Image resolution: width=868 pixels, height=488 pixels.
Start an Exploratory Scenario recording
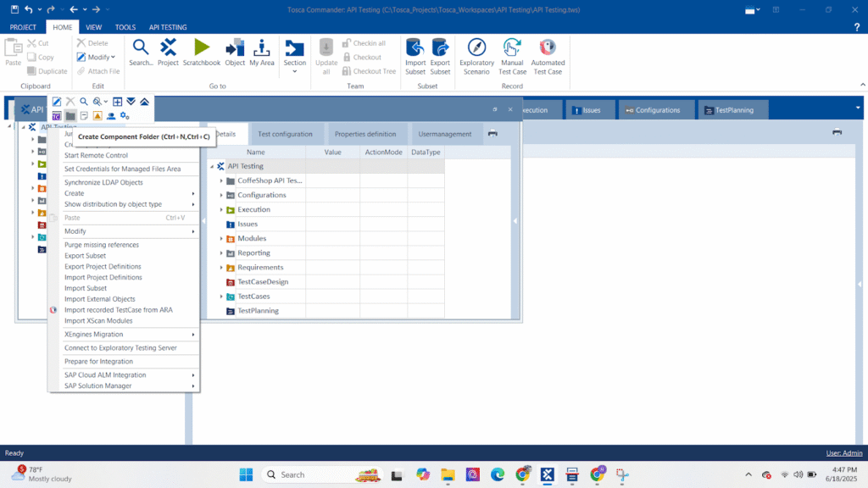[x=476, y=58]
